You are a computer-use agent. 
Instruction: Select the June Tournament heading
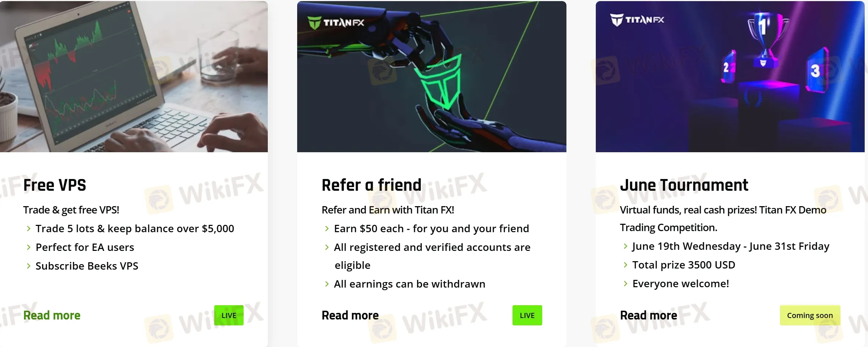coord(684,185)
